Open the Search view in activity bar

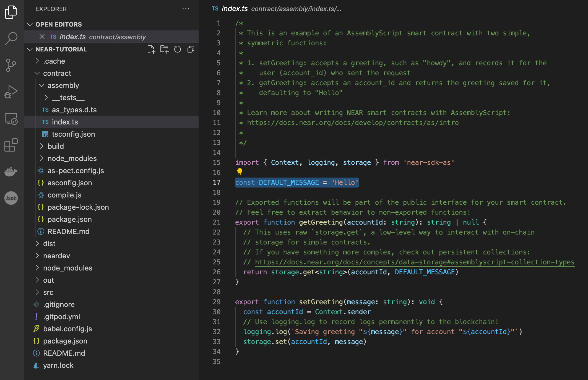(11, 38)
